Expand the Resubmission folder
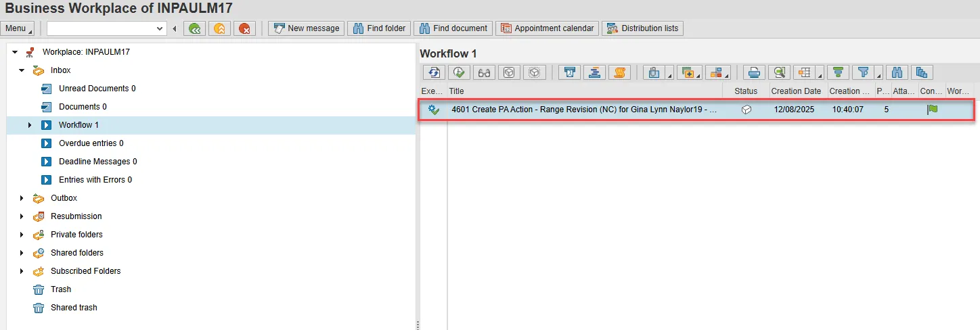980x330 pixels. click(x=22, y=216)
